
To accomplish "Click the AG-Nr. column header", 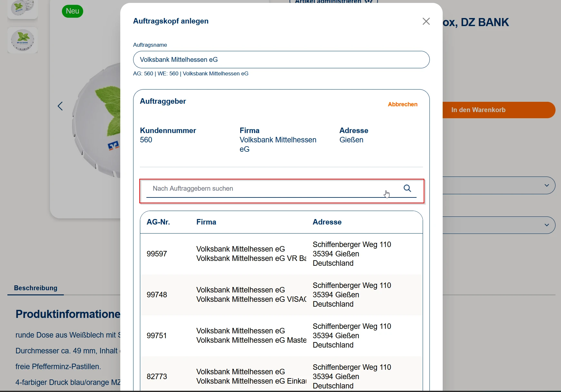I will [x=158, y=222].
